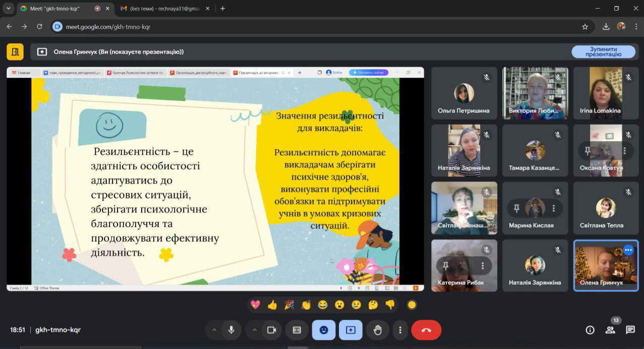Viewport: 644px width, 349px height.
Task: Pin Оксана Ковтун's tile
Action: coord(588,150)
